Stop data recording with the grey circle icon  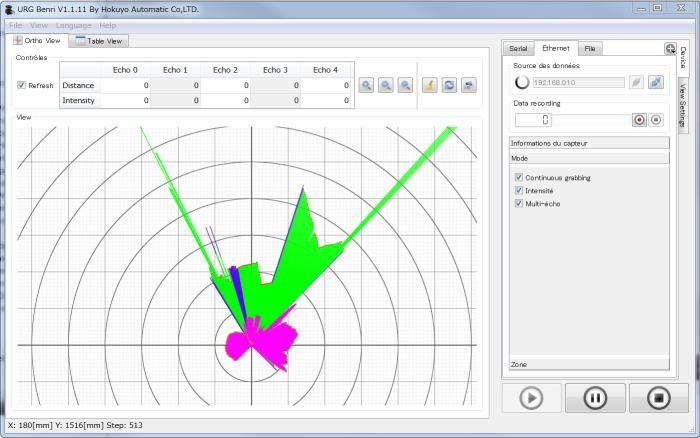[657, 119]
